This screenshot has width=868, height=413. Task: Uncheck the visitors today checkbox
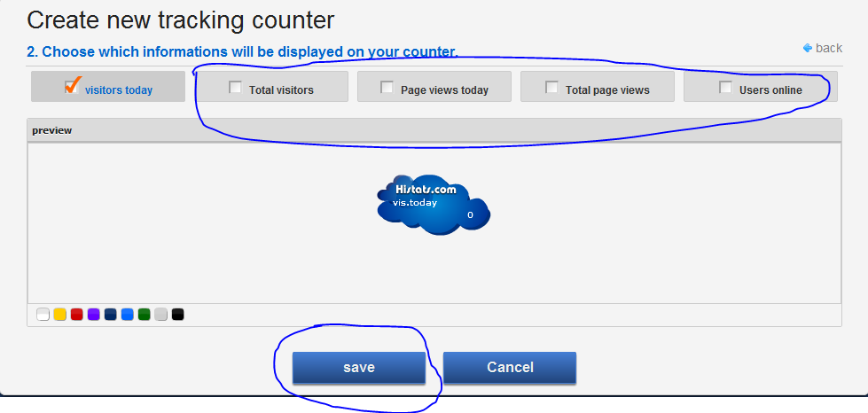point(72,87)
